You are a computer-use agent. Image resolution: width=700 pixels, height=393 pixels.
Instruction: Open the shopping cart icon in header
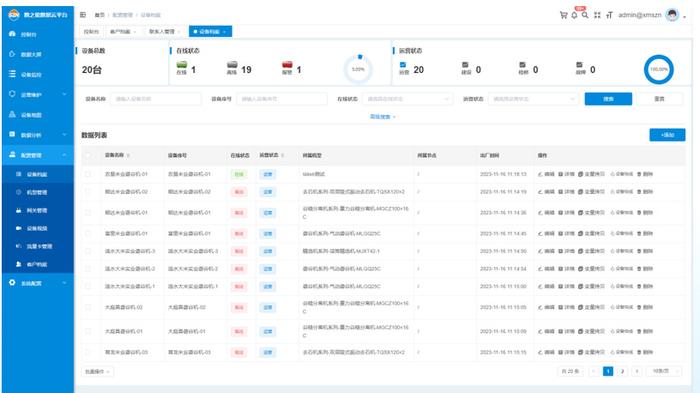tap(563, 15)
